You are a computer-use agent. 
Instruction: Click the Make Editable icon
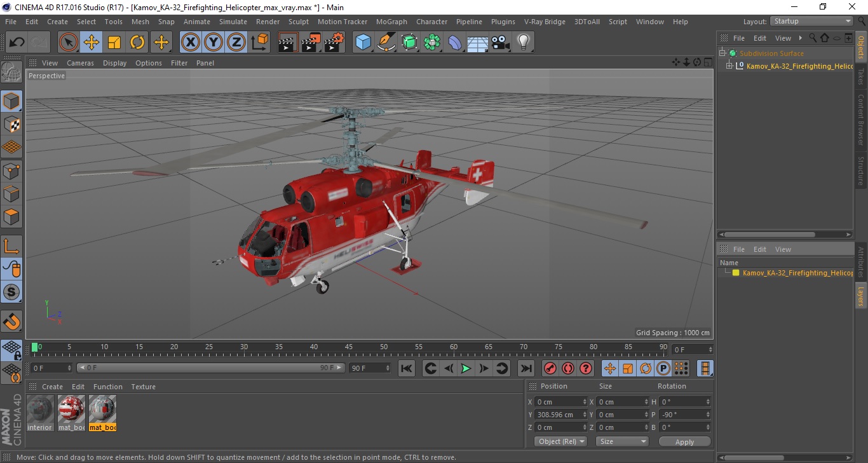[x=11, y=71]
